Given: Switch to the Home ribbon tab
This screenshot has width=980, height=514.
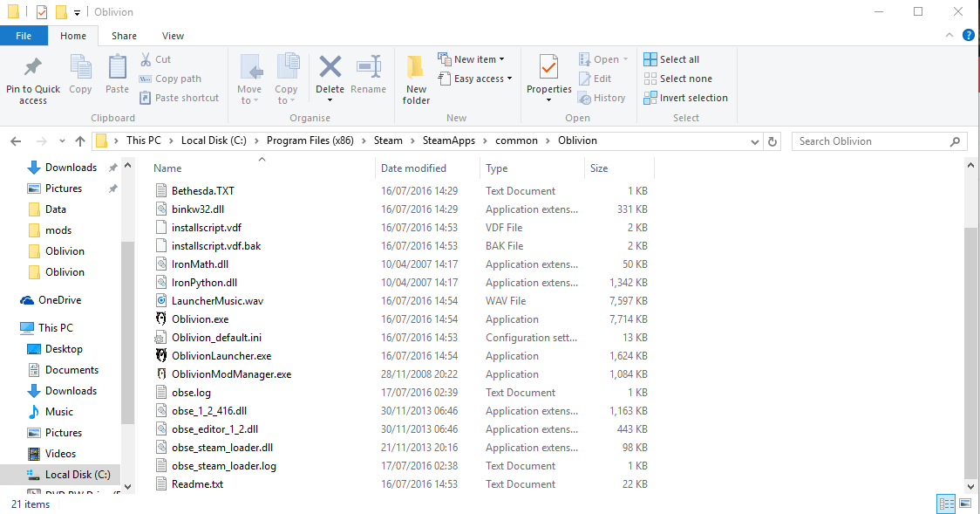Looking at the screenshot, I should pyautogui.click(x=73, y=36).
